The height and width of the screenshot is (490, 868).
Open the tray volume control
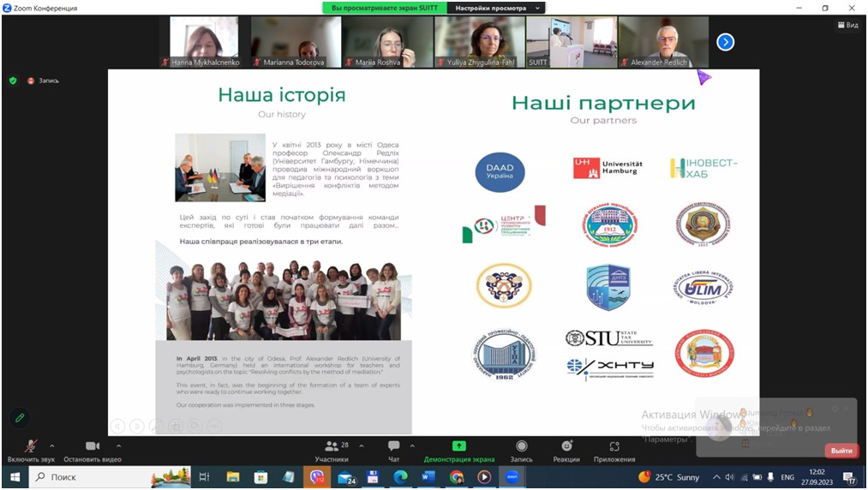729,476
